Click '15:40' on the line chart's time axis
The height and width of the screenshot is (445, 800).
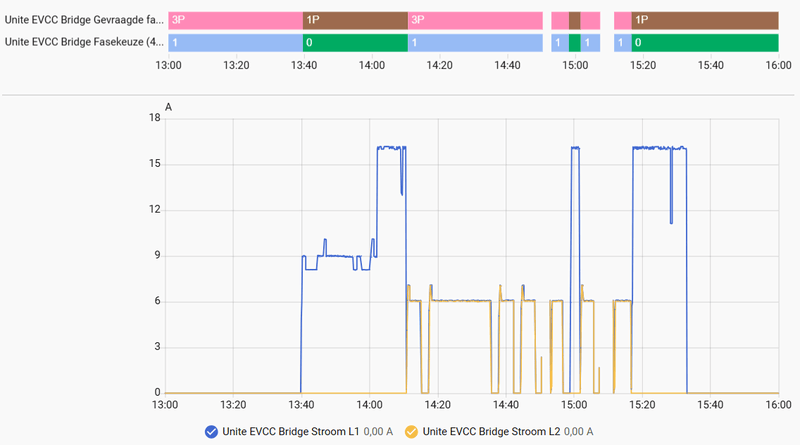click(x=710, y=405)
